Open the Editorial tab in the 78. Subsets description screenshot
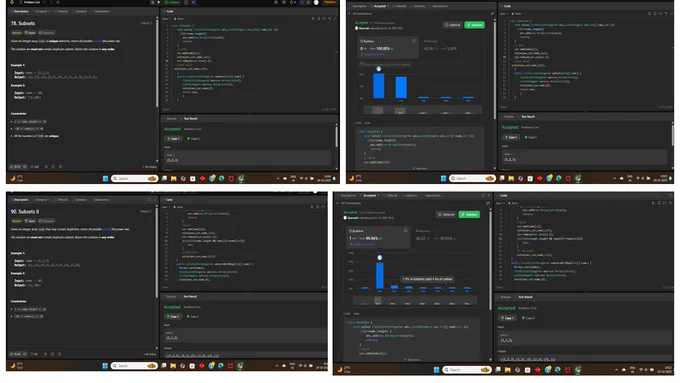This screenshot has height=383, width=680. (x=61, y=11)
